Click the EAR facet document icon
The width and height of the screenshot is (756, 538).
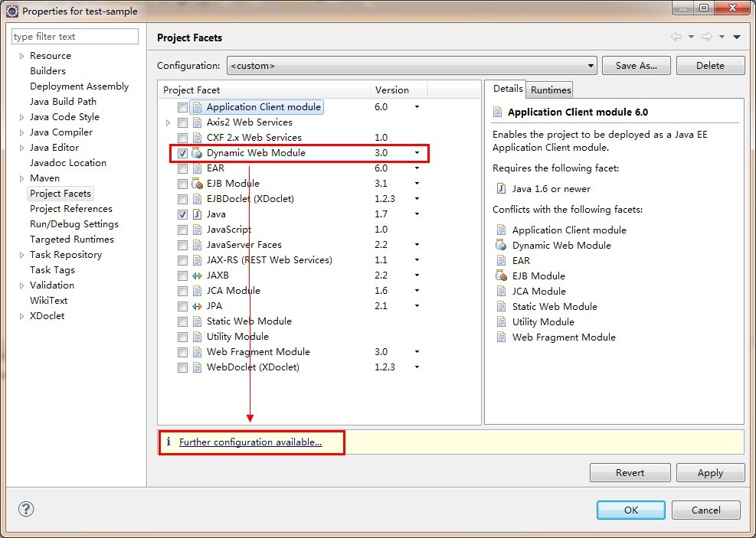click(197, 168)
